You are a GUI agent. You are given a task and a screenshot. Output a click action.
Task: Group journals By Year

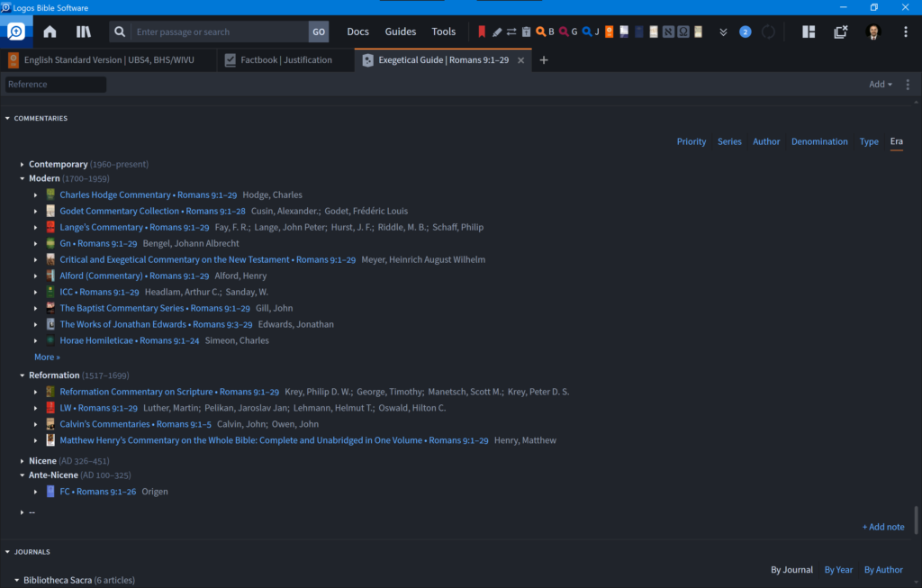[x=838, y=570]
